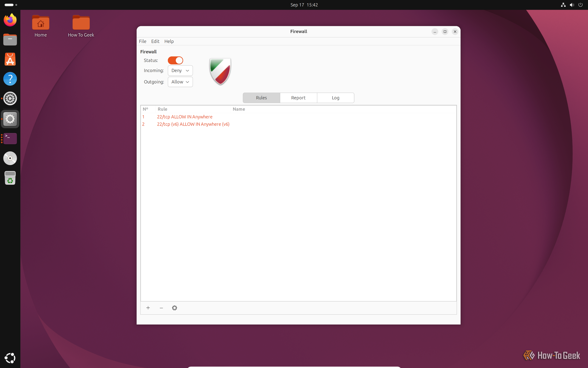Minimize the Firewall window

point(435,32)
